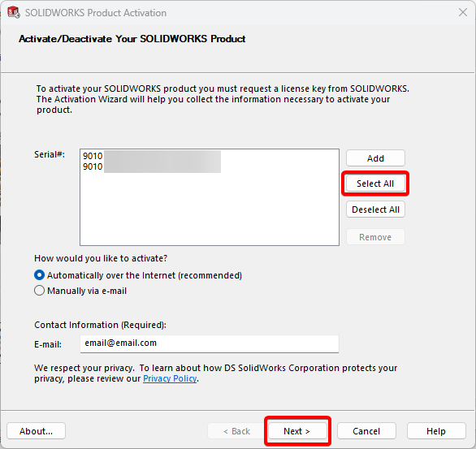Open the About... dialog
The image size is (476, 449).
(36, 431)
